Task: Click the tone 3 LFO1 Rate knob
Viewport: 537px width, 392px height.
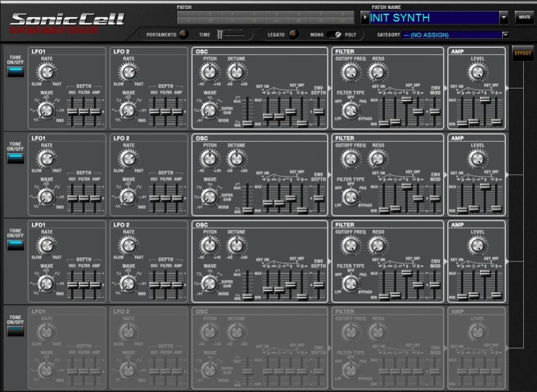Action: [46, 245]
